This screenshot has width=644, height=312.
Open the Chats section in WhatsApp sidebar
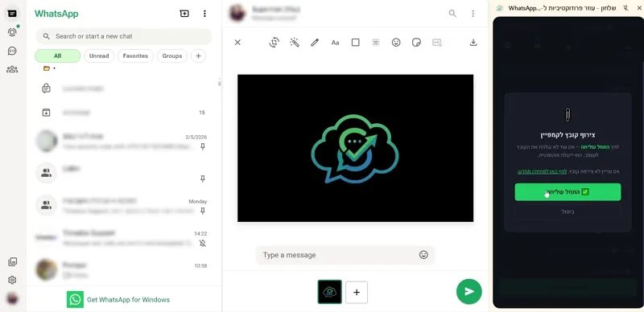pos(12,14)
